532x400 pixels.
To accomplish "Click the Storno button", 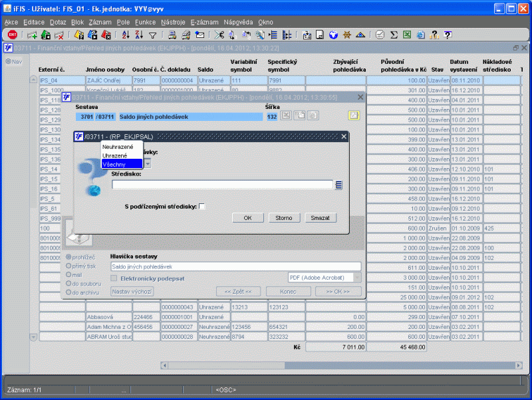I will click(284, 218).
